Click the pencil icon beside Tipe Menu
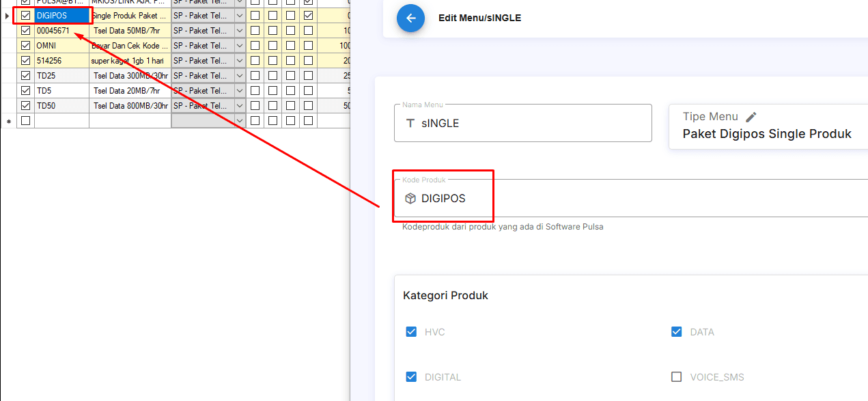The image size is (868, 401). click(751, 117)
